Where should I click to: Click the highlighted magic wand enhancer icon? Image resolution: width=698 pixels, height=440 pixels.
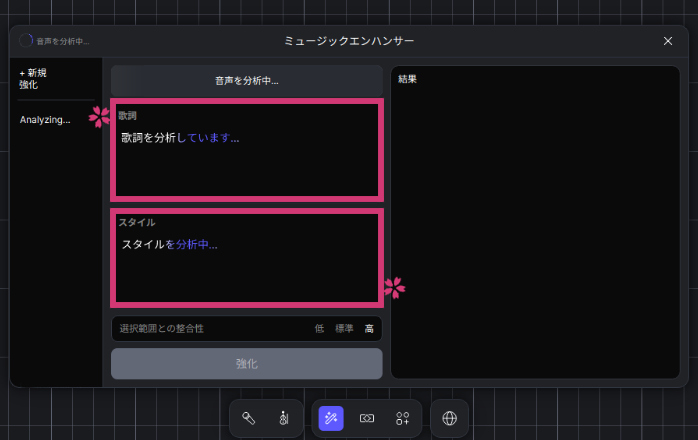click(x=331, y=418)
